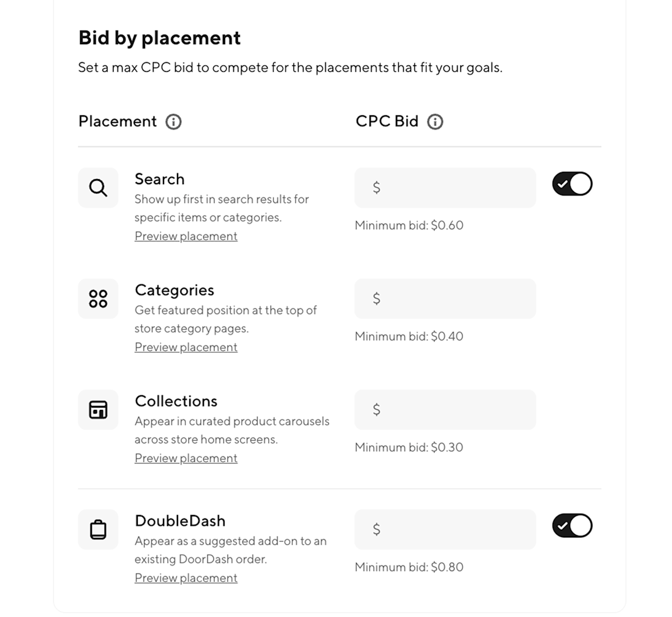Image resolution: width=672 pixels, height=617 pixels.
Task: Click the Categories grid icon
Action: [x=98, y=298]
